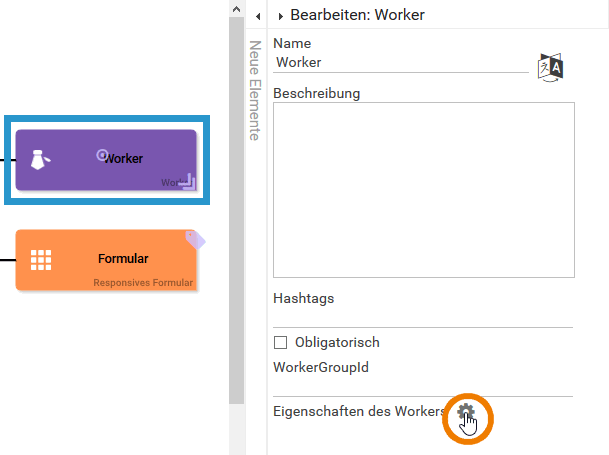Click the scrollbar up arrow
This screenshot has height=455, width=609.
tap(237, 9)
